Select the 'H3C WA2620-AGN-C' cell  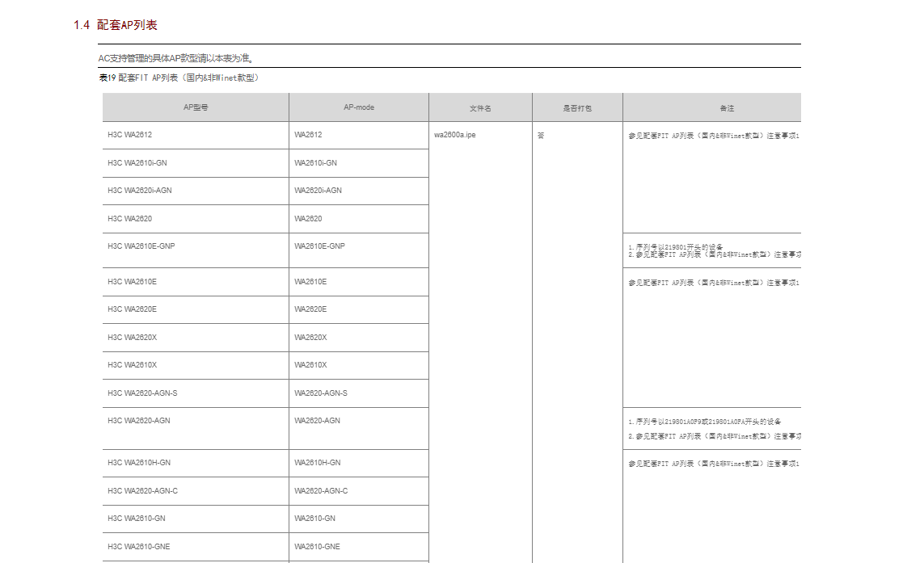click(196, 491)
